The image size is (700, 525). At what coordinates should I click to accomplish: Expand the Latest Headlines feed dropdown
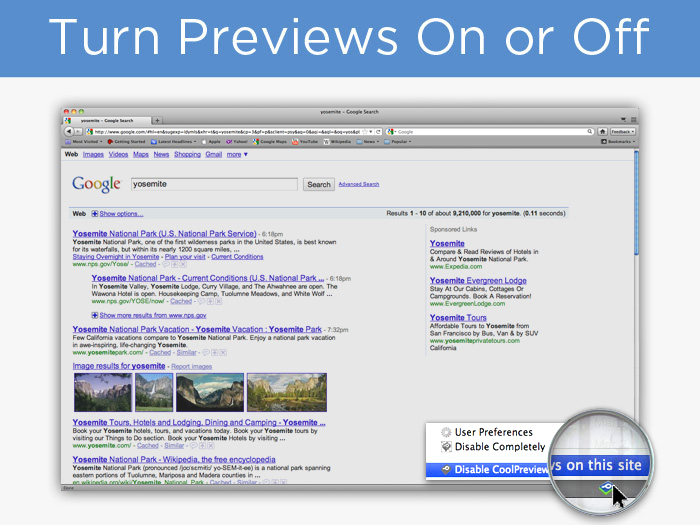[173, 142]
